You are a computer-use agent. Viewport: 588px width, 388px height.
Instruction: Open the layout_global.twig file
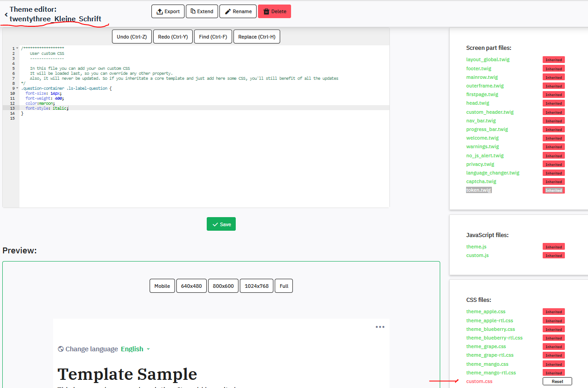(488, 59)
